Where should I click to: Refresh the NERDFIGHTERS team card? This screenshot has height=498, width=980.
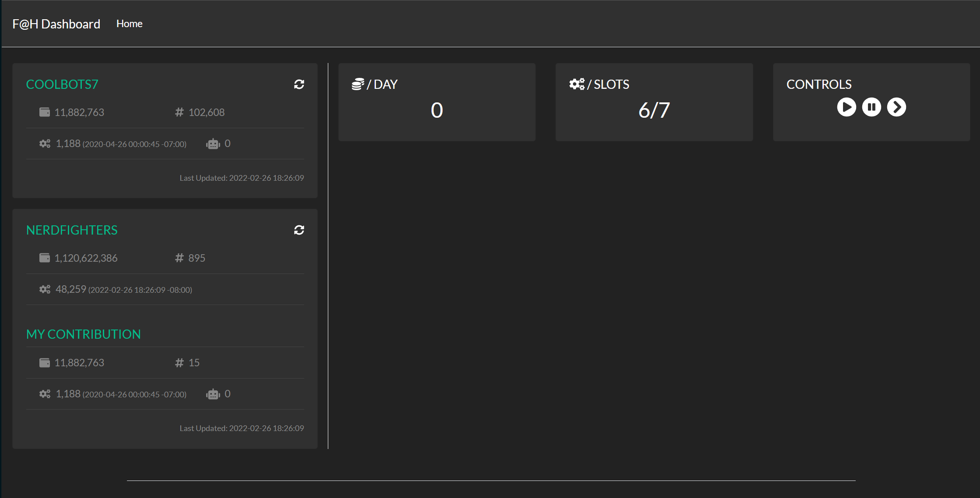299,230
